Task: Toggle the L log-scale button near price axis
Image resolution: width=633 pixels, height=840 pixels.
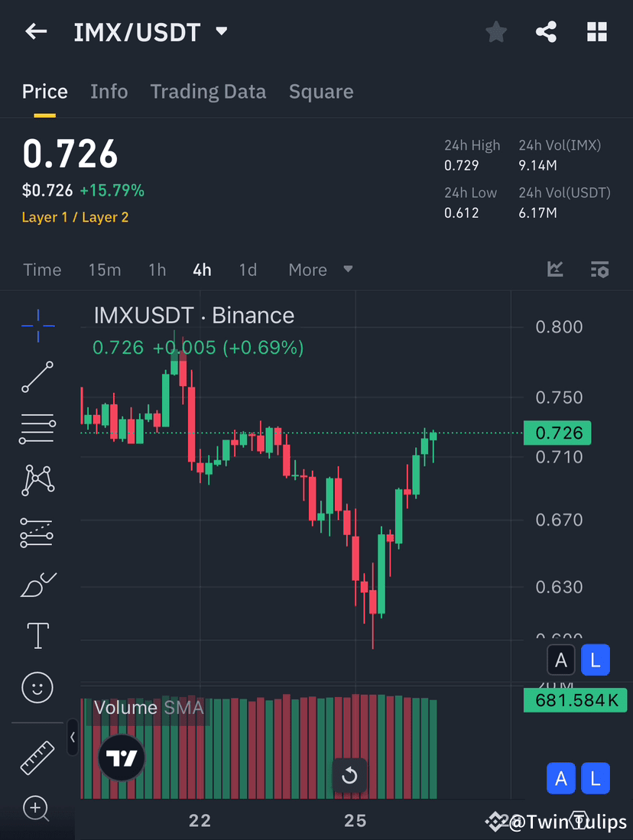Action: [x=596, y=660]
